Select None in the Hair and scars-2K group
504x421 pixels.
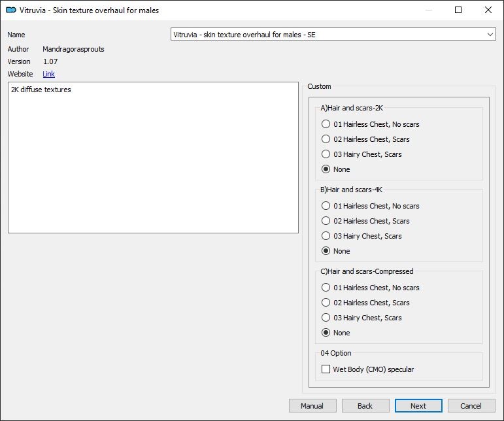coord(326,169)
